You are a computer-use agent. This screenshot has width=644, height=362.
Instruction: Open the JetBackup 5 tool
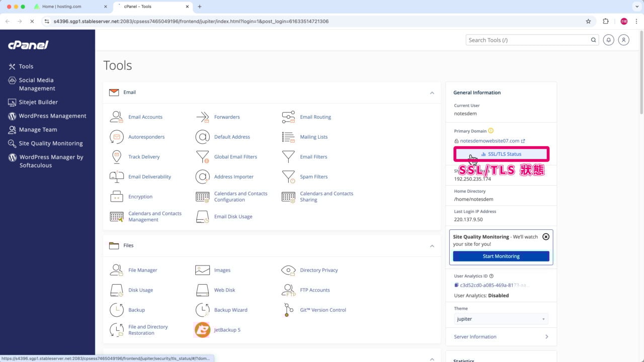(x=227, y=330)
